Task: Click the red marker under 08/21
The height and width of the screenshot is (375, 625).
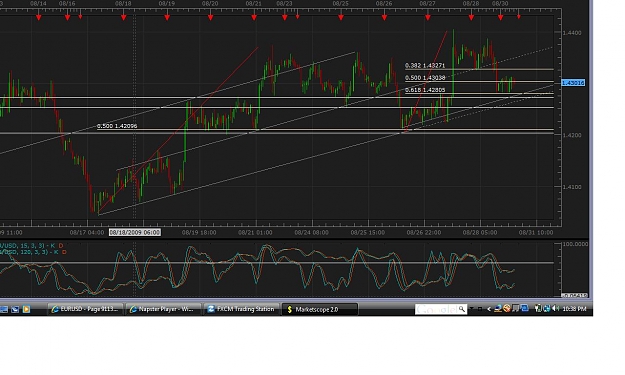Action: [254, 18]
